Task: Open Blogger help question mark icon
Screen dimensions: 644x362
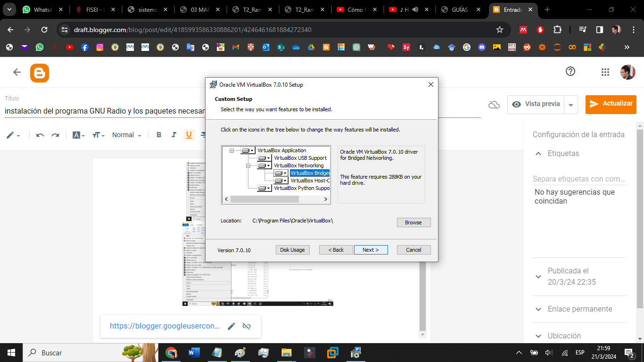Action: coord(570,71)
